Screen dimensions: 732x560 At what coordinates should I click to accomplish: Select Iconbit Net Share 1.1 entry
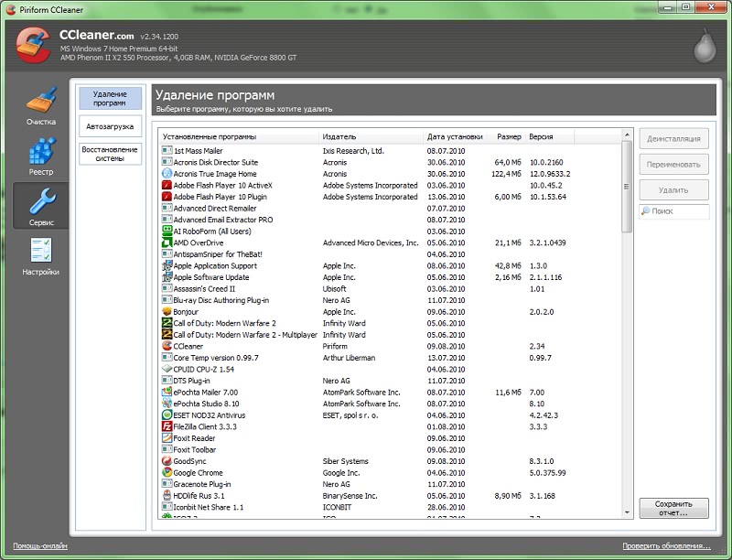[209, 507]
